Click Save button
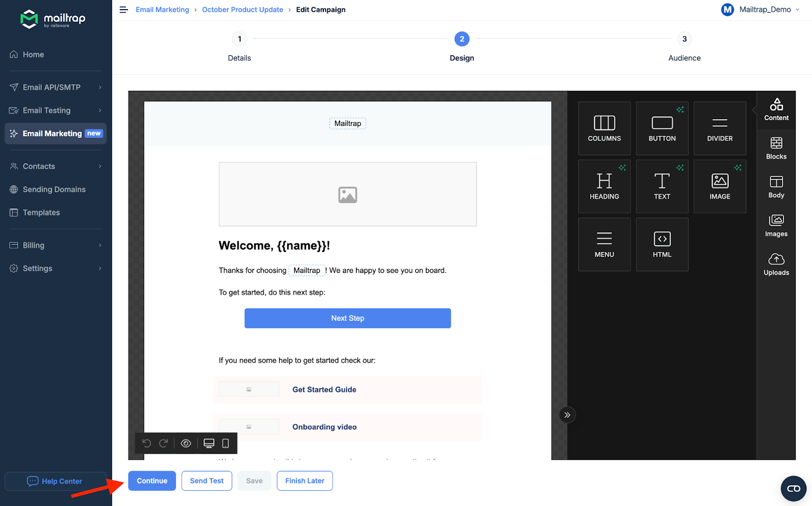812x506 pixels. pos(254,481)
